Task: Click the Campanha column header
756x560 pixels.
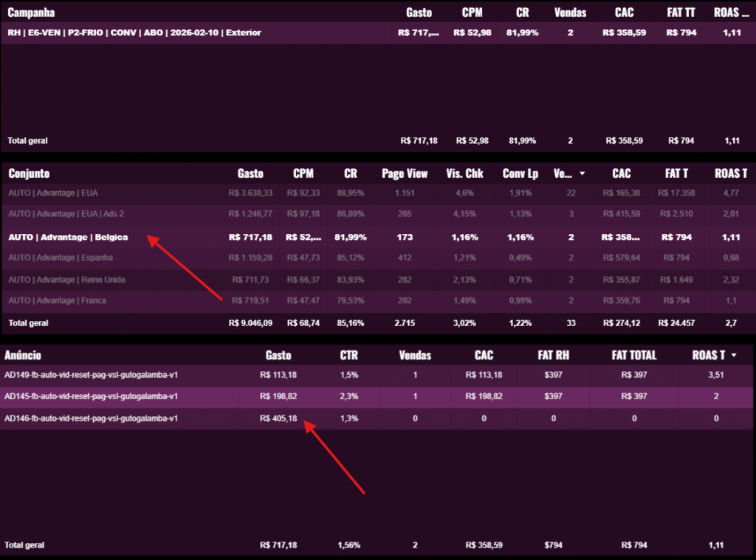Action: (x=31, y=13)
